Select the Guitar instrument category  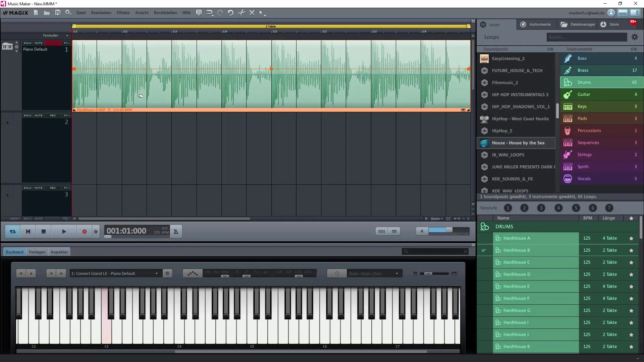coord(601,95)
